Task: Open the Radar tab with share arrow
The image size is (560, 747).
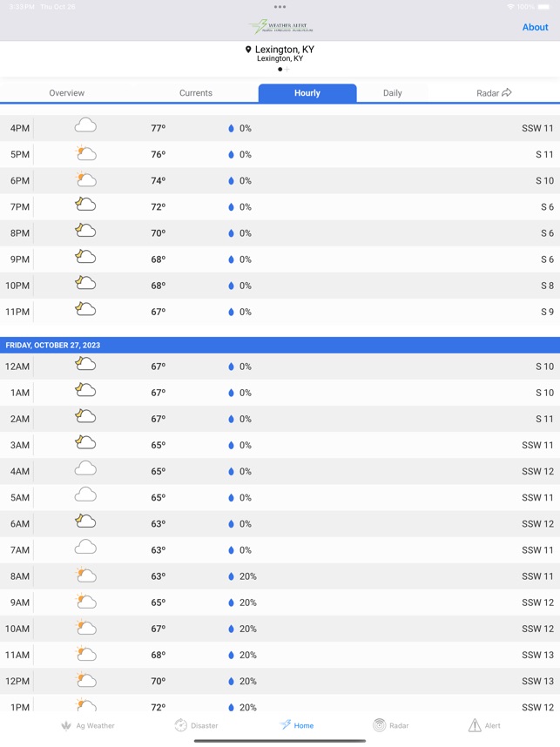Action: (x=494, y=93)
